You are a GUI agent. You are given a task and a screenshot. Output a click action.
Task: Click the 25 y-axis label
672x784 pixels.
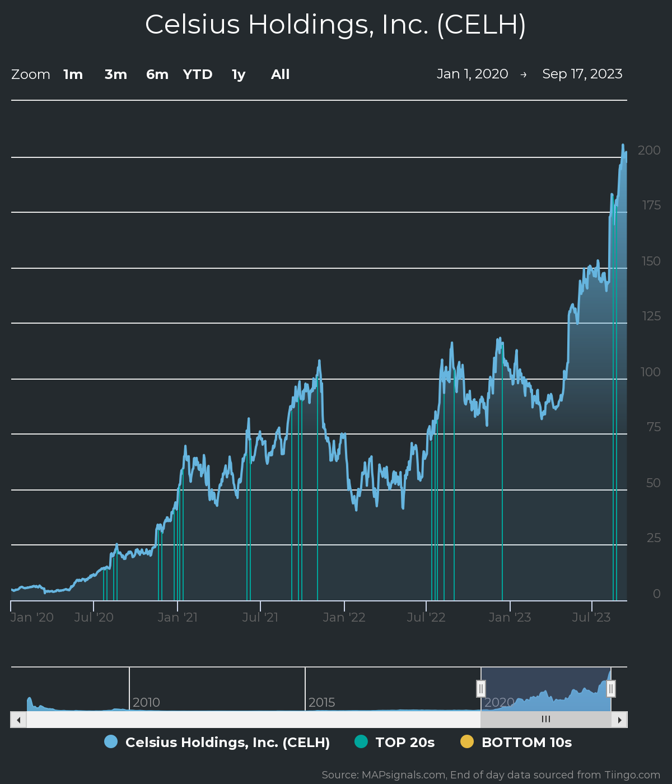[x=654, y=538]
